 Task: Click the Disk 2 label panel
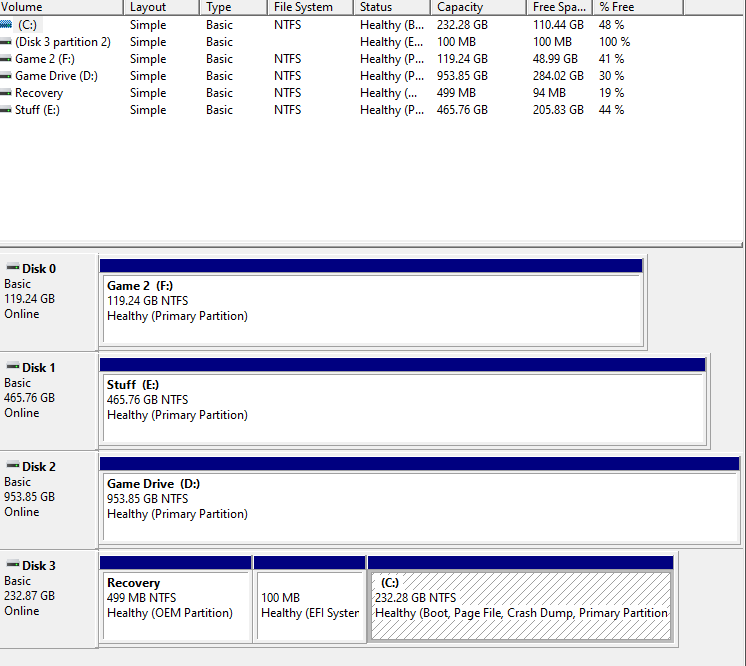point(49,500)
